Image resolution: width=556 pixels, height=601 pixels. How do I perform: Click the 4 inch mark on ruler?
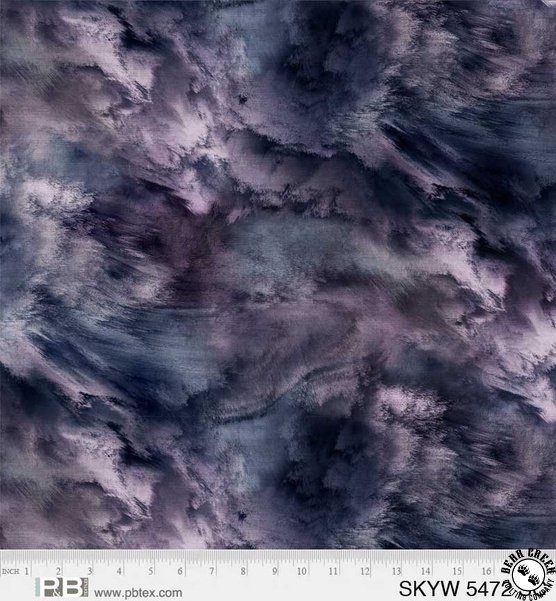click(120, 571)
